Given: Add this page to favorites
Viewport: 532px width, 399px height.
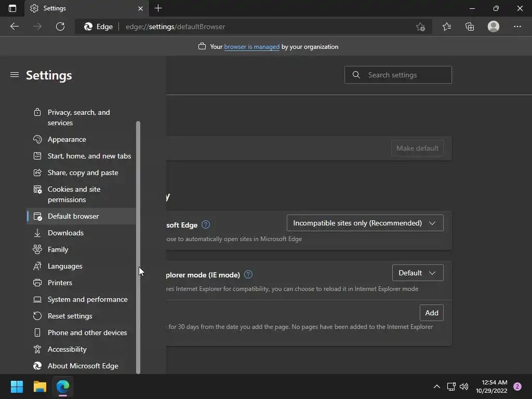Looking at the screenshot, I should 421,26.
